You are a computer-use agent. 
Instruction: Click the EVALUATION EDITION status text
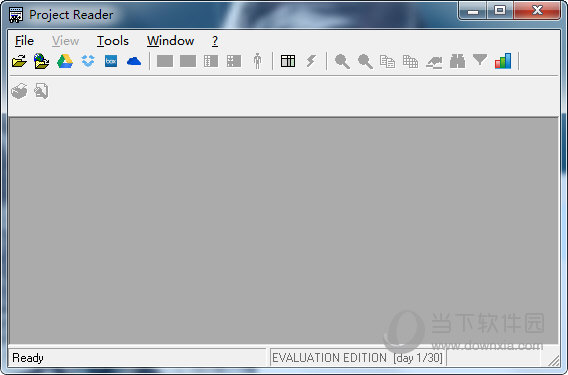tap(357, 358)
